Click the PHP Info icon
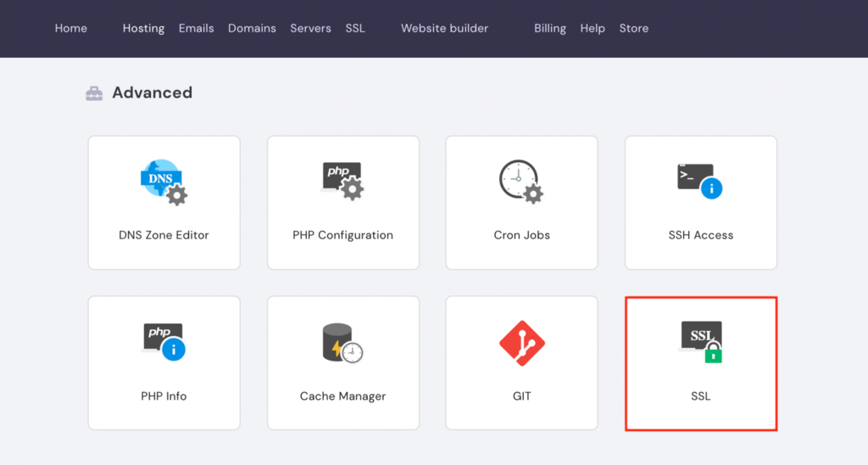868x465 pixels. pyautogui.click(x=164, y=342)
